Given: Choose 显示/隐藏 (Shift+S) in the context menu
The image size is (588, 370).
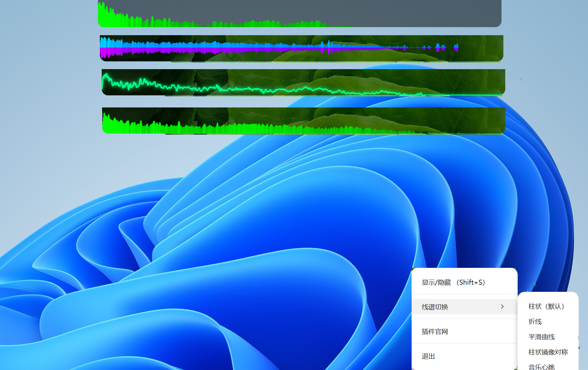Looking at the screenshot, I should [464, 282].
